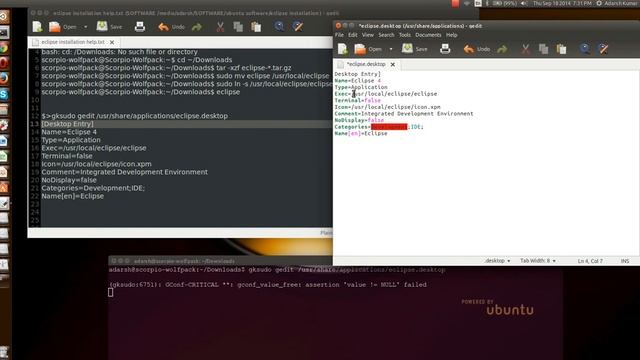Print from eclipse.desktop gedit window

click(x=445, y=49)
